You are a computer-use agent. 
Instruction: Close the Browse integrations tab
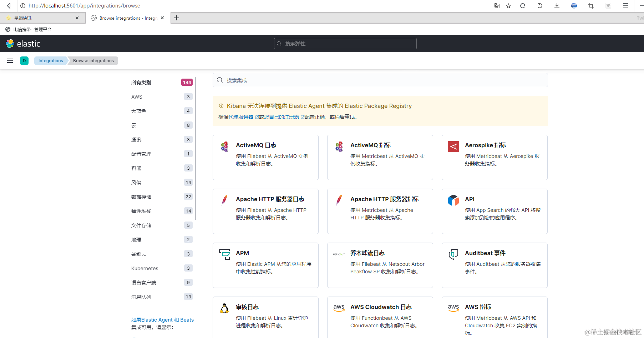(x=162, y=18)
